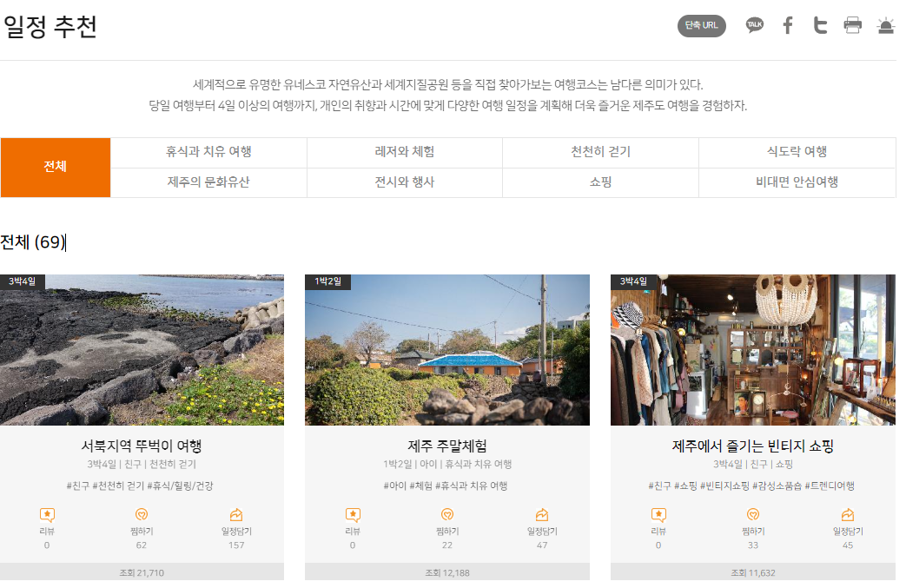Switch to the 휴식과 치유 여행 category tab
This screenshot has height=588, width=906.
point(208,152)
